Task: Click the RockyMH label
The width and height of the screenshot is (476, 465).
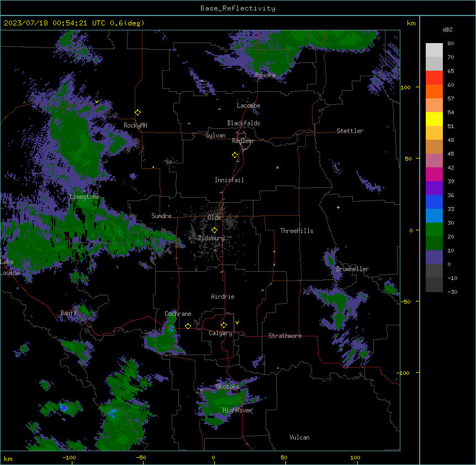Action: pos(135,125)
